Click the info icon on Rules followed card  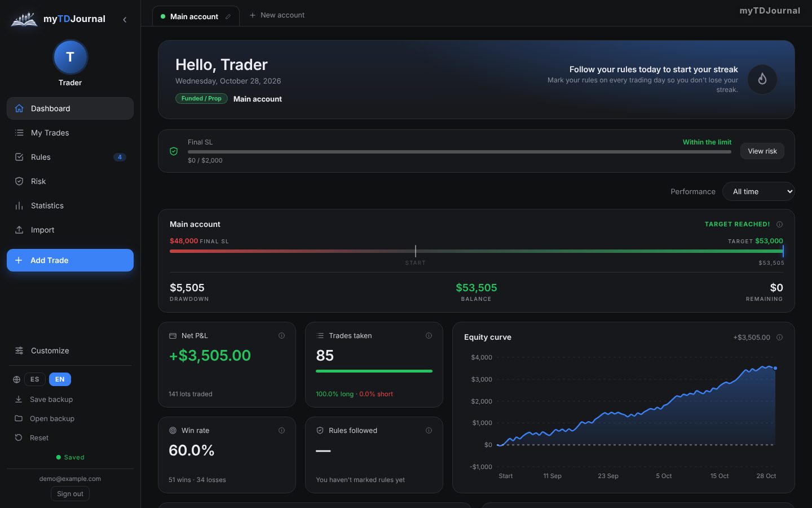click(429, 431)
